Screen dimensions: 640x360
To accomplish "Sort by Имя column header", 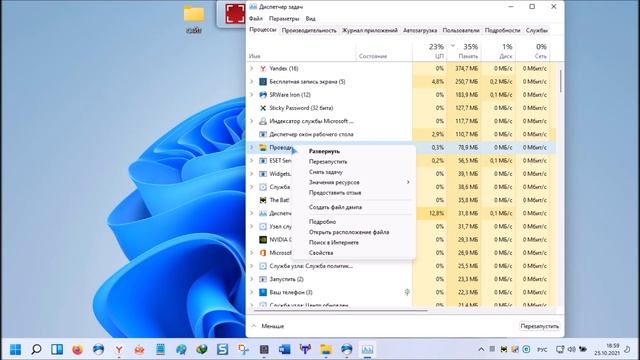I will point(302,51).
